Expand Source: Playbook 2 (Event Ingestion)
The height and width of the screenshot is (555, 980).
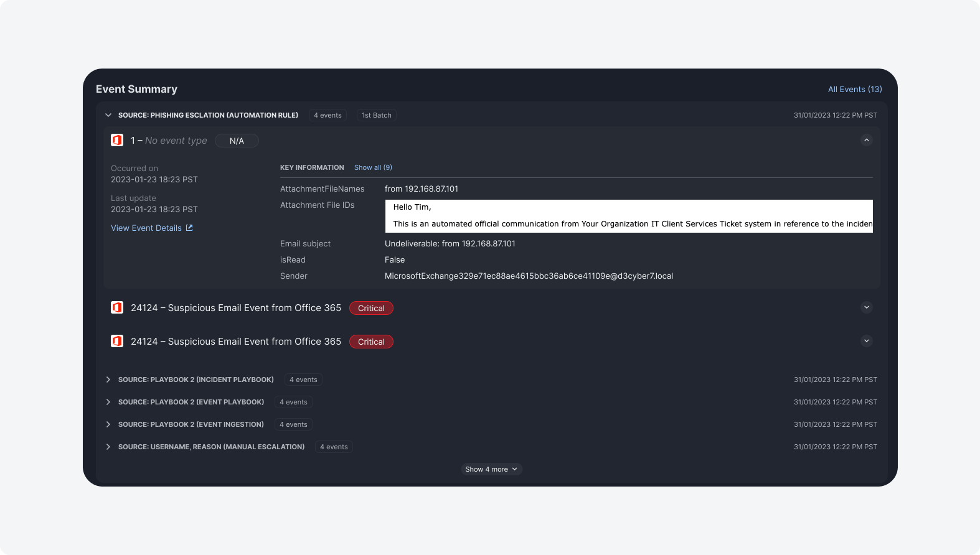click(108, 424)
